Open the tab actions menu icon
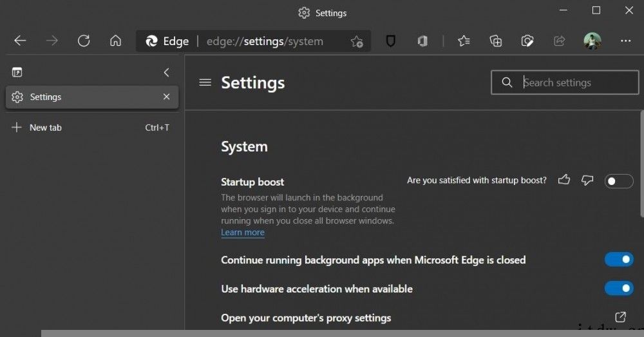Screen dimensions: 644x337 [x=17, y=72]
